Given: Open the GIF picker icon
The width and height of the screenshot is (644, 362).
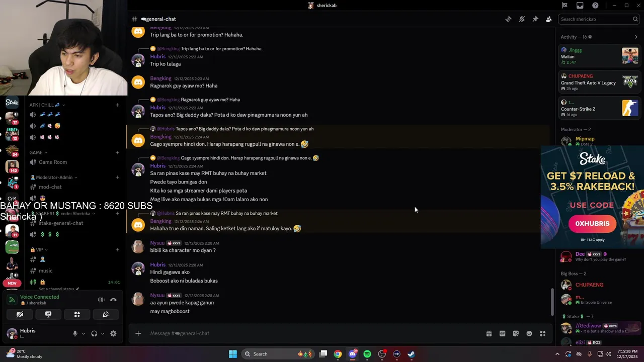Looking at the screenshot, I should 502,333.
